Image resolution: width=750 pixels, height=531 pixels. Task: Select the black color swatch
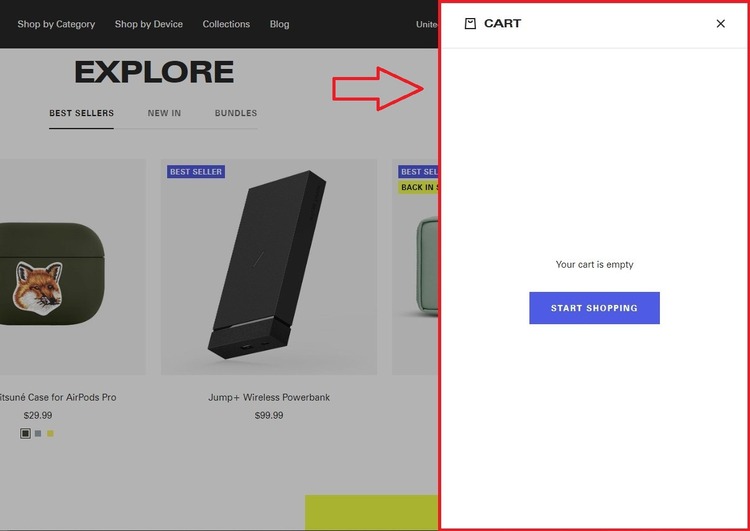tap(26, 433)
